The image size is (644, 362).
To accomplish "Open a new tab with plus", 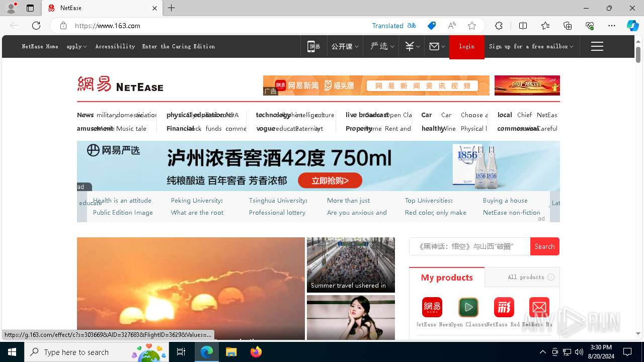I will point(172,8).
